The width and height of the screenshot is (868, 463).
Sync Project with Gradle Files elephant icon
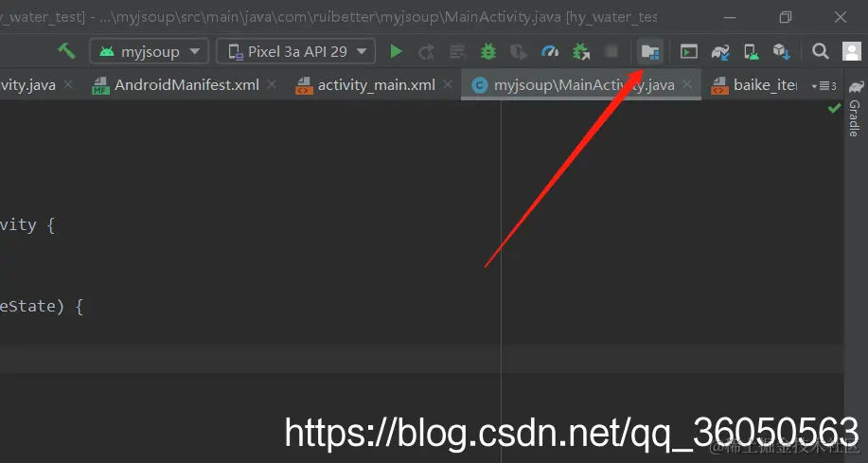point(720,52)
